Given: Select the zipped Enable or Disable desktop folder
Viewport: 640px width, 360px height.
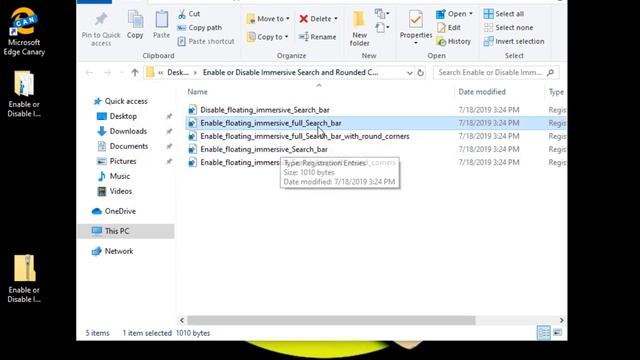Looking at the screenshot, I should coord(24,279).
